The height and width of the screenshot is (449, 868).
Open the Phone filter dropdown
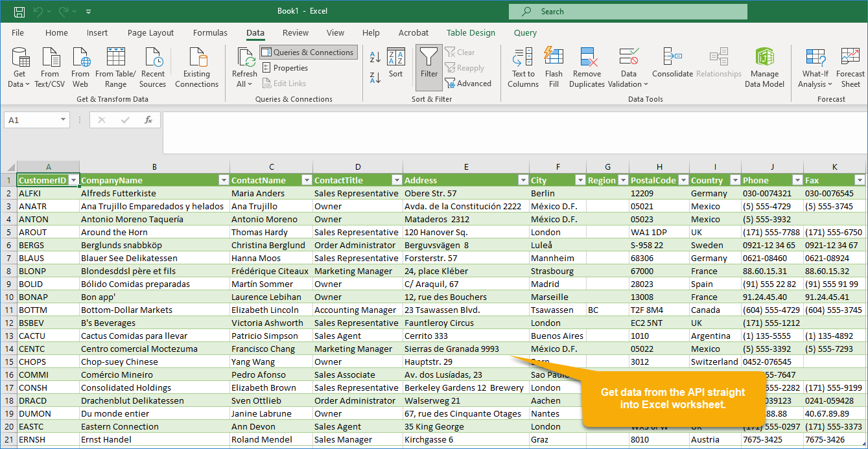click(797, 180)
